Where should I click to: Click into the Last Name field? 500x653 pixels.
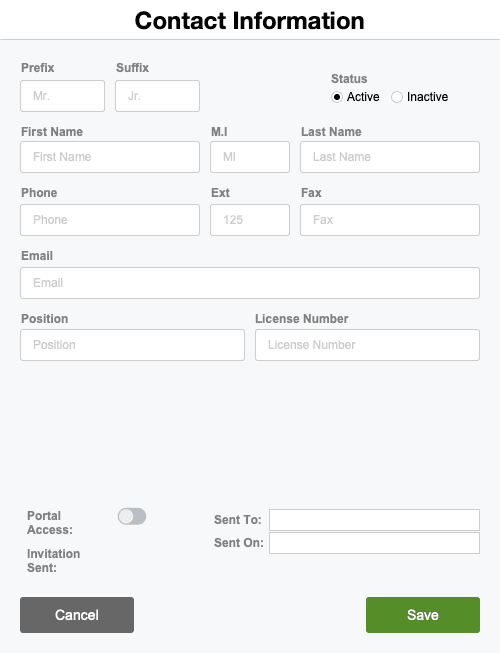coord(390,157)
